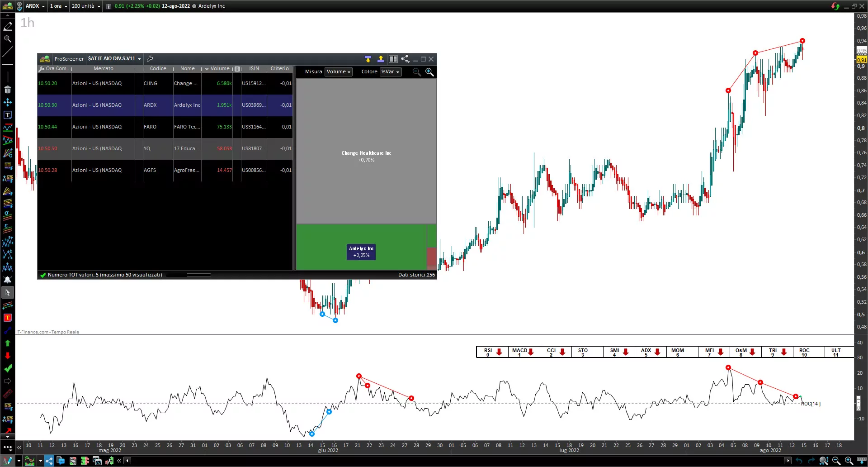Toggle ROC indicator tab
This screenshot has width=868, height=467.
(809, 352)
